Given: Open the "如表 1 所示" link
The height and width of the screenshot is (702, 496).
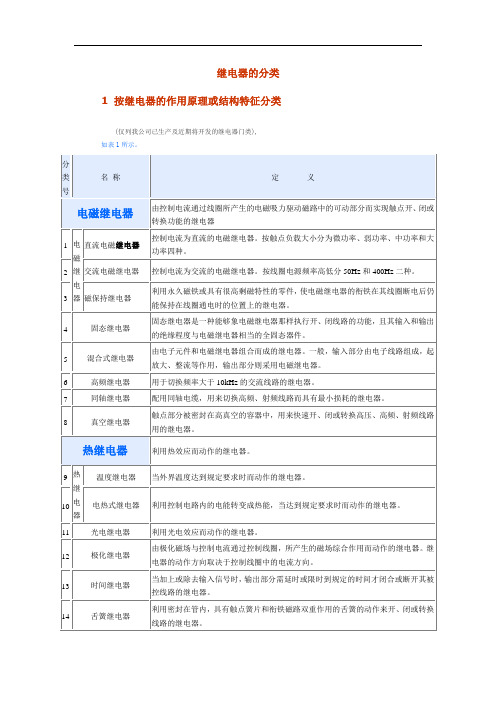Looking at the screenshot, I should tap(119, 145).
